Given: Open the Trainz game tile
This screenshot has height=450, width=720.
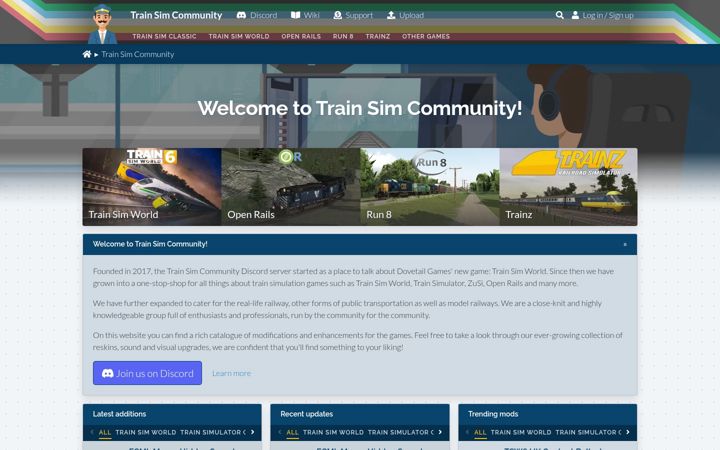Looking at the screenshot, I should click(x=568, y=186).
